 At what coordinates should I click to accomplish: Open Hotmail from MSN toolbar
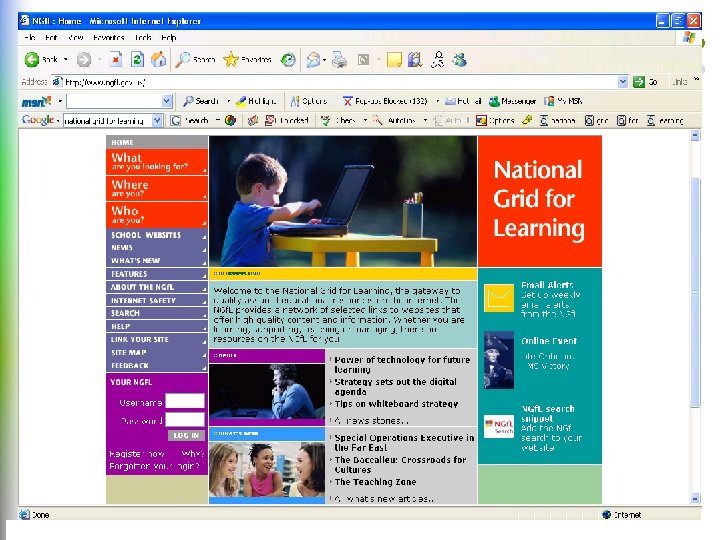pos(463,101)
